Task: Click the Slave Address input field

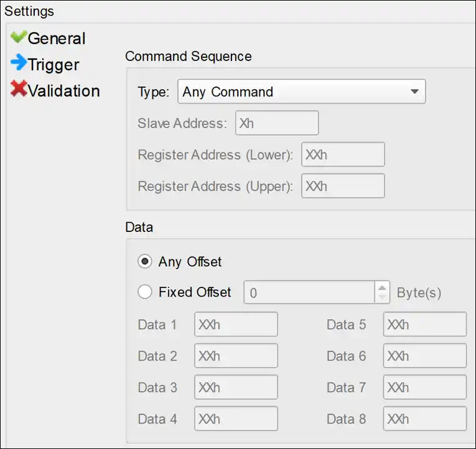Action: [277, 123]
